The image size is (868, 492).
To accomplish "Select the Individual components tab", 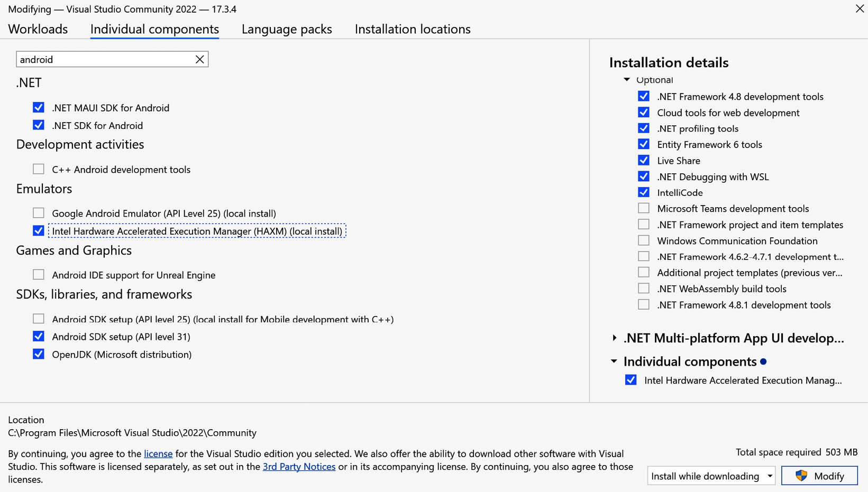I will pos(154,29).
